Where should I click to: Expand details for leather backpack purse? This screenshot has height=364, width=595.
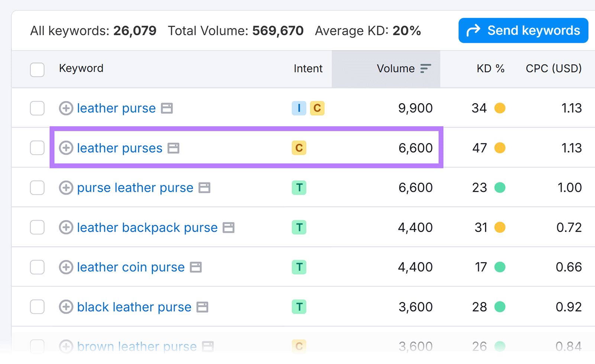66,227
